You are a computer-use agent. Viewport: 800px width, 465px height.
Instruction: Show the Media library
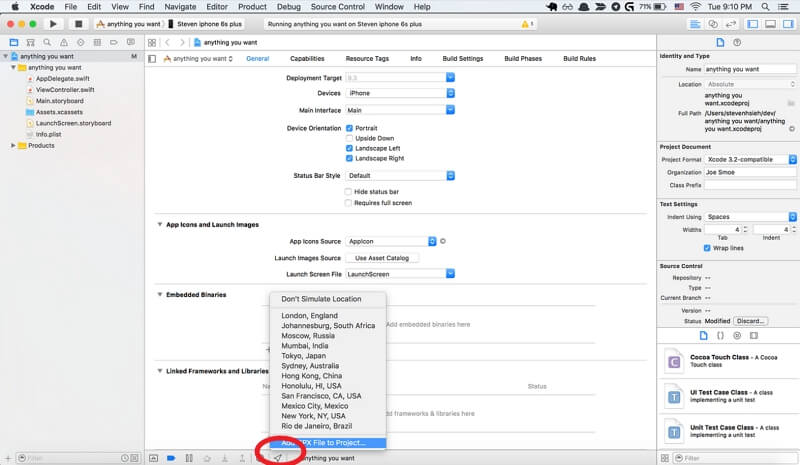click(754, 335)
